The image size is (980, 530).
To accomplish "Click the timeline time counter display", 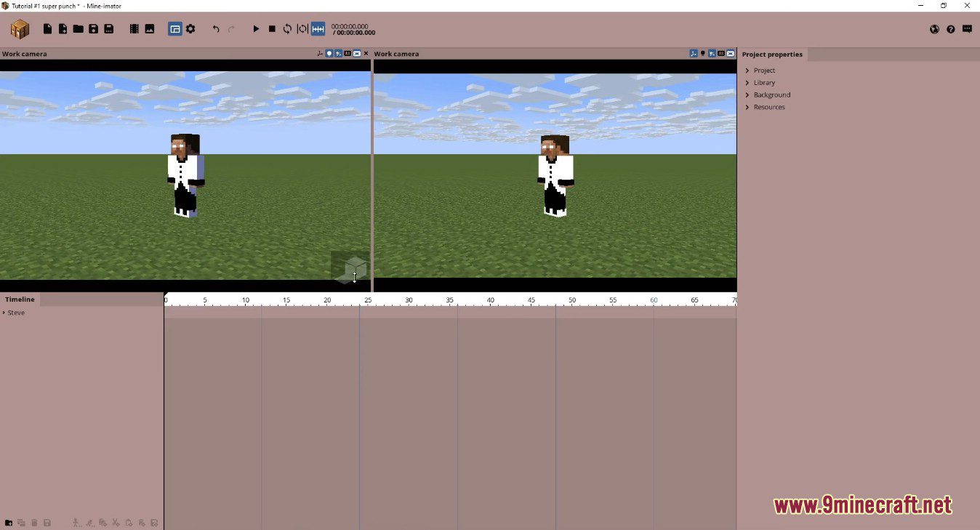I will point(353,30).
